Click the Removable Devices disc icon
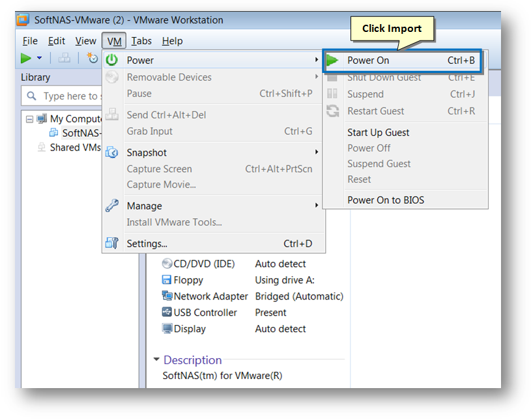Screen dimensions: 531x420 (x=112, y=77)
